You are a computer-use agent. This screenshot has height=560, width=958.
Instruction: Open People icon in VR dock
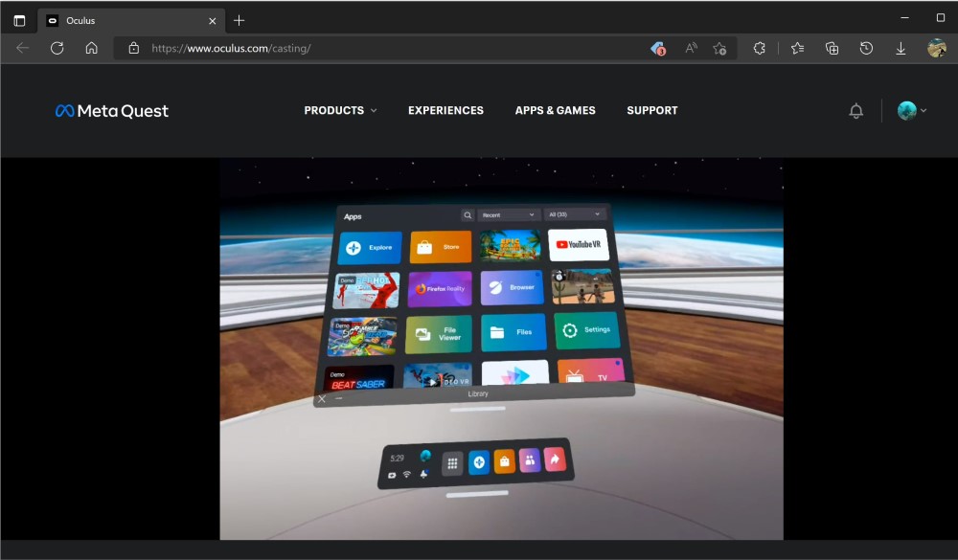[530, 459]
